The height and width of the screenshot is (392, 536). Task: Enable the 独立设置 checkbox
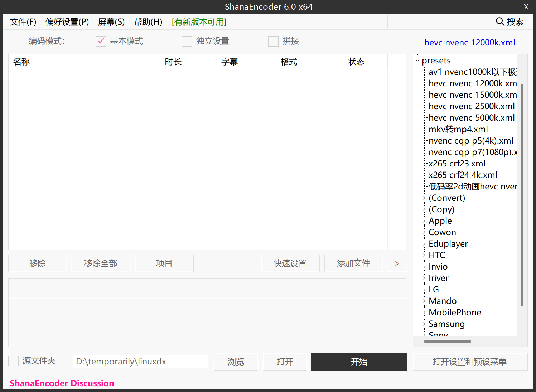pyautogui.click(x=187, y=42)
